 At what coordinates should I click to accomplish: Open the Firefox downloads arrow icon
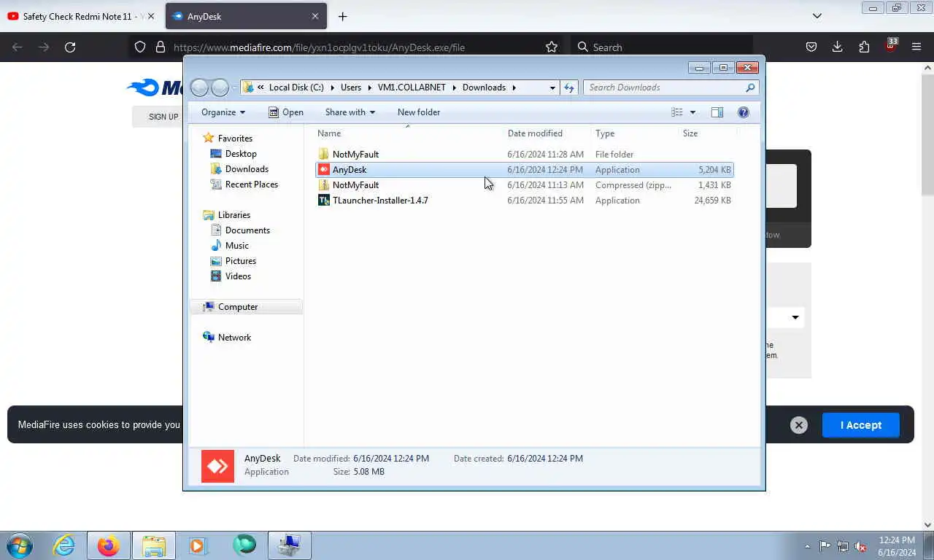pyautogui.click(x=838, y=47)
